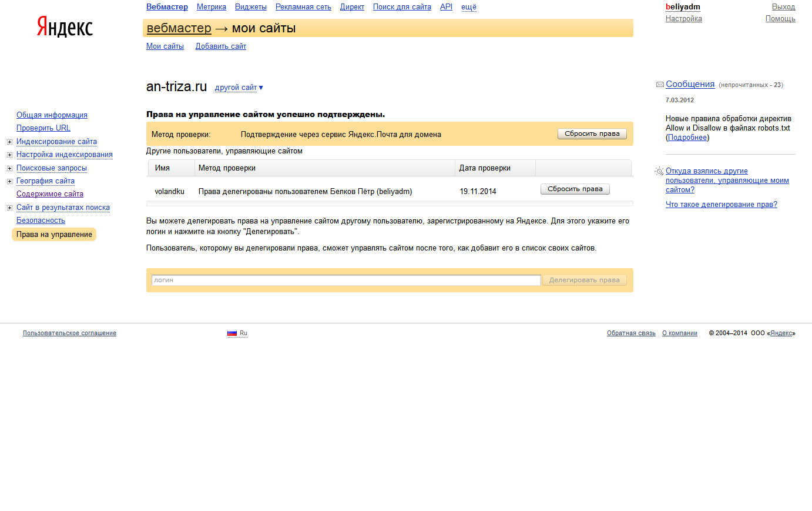Click the Yandex logo
The height and width of the screenshot is (511, 812).
point(65,27)
